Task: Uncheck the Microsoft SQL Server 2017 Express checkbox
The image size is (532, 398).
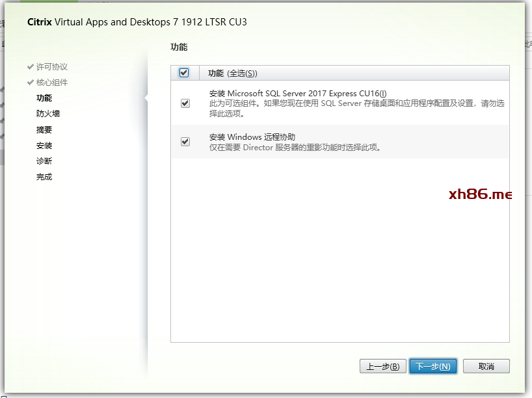Action: click(185, 103)
